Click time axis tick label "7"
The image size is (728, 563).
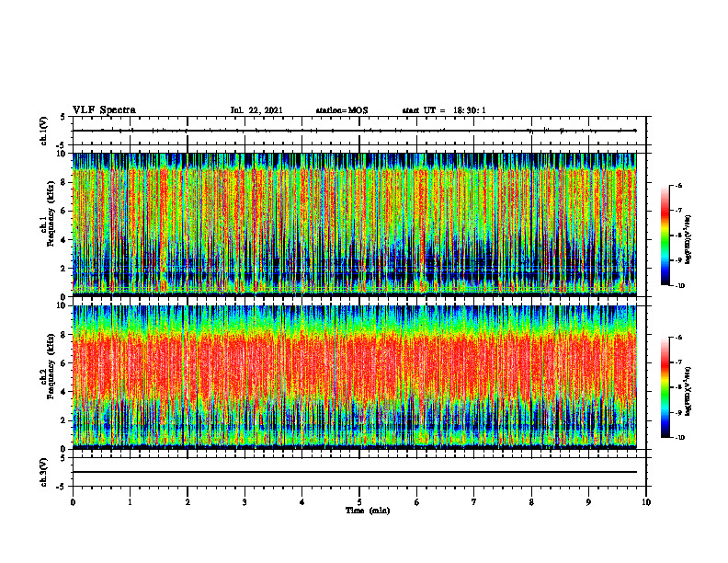[x=474, y=502]
